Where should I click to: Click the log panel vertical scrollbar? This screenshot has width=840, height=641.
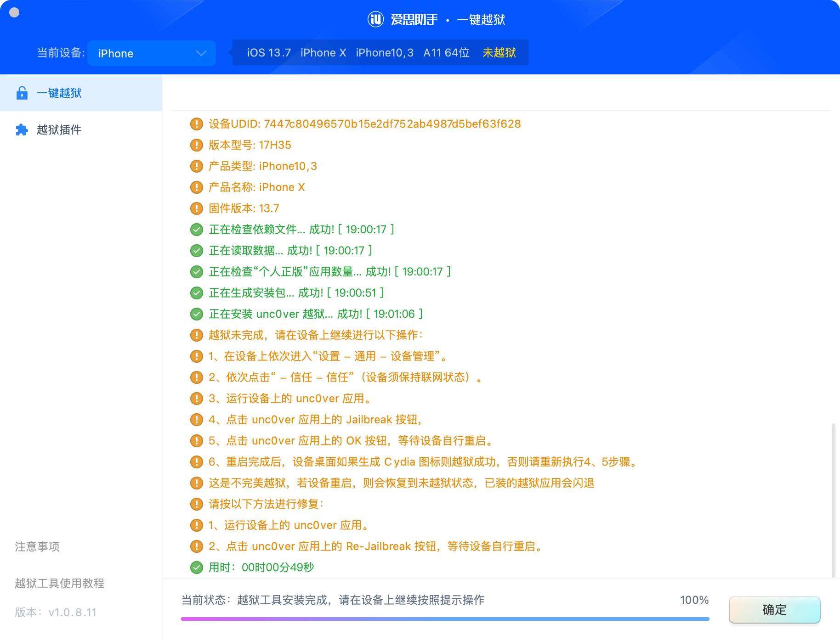click(x=833, y=500)
